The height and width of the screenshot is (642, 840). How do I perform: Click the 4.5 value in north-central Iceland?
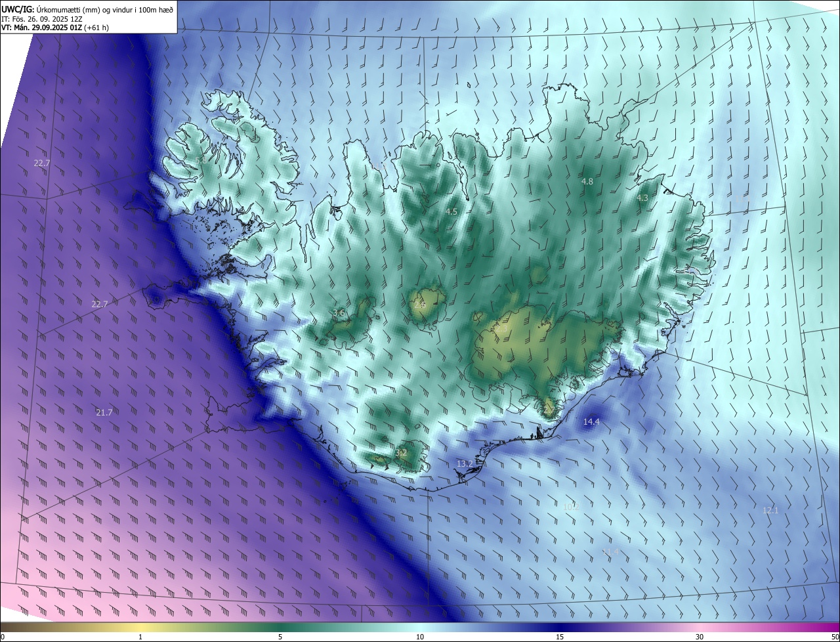(x=451, y=211)
